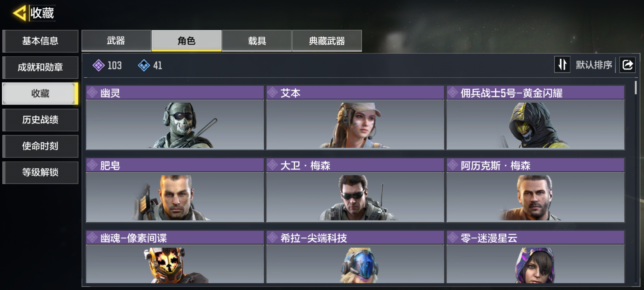644x290 pixels.
Task: Click the purple epic rarity counter icon
Action: click(98, 65)
